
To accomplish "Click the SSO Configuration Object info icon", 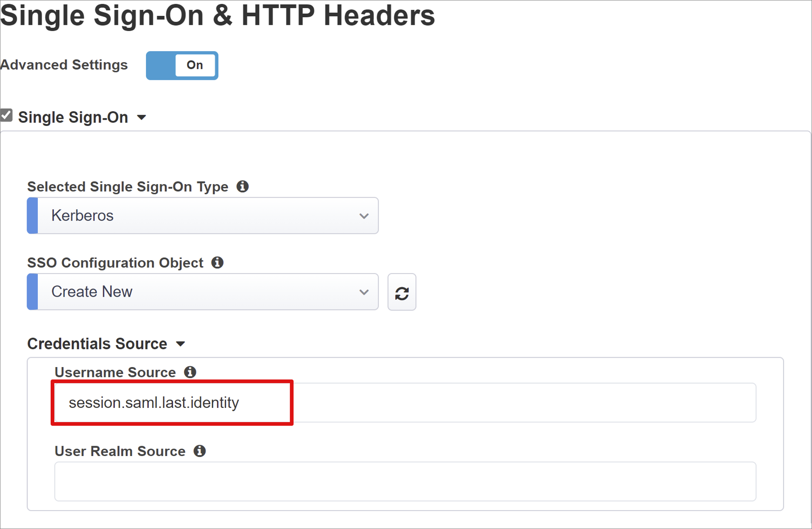I will [218, 262].
